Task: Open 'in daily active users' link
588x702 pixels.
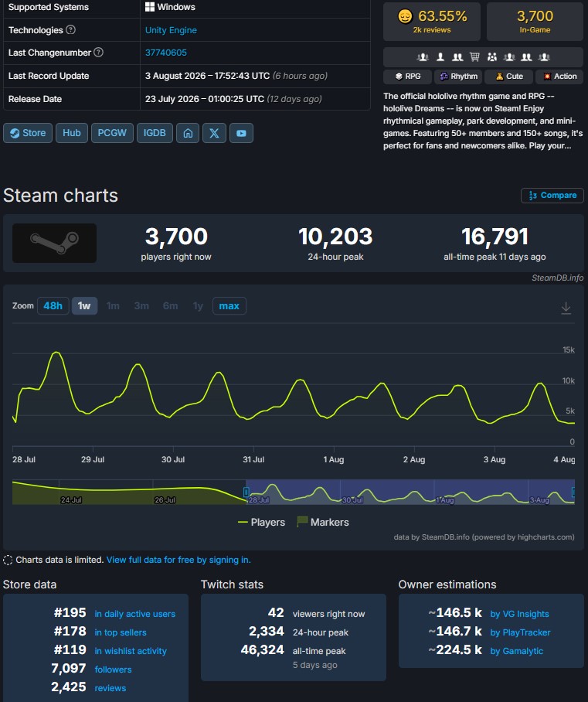Action: pos(135,614)
